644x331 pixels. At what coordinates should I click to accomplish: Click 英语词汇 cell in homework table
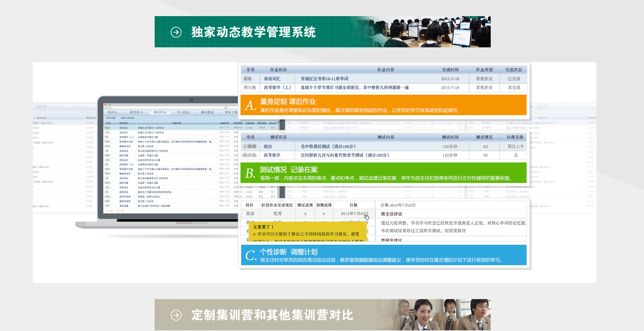[x=272, y=79]
